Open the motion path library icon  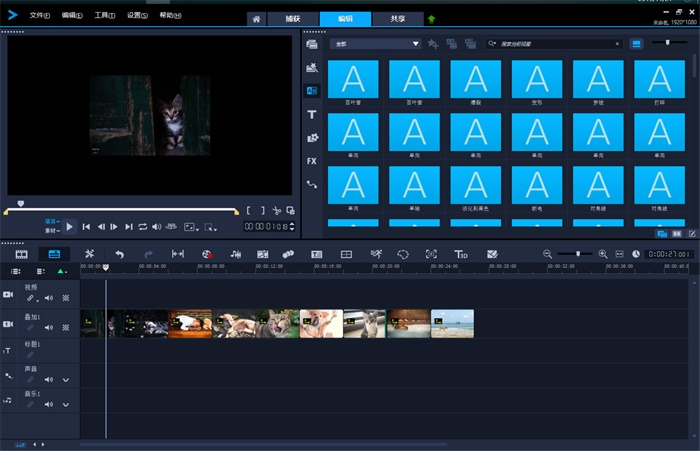(x=312, y=184)
